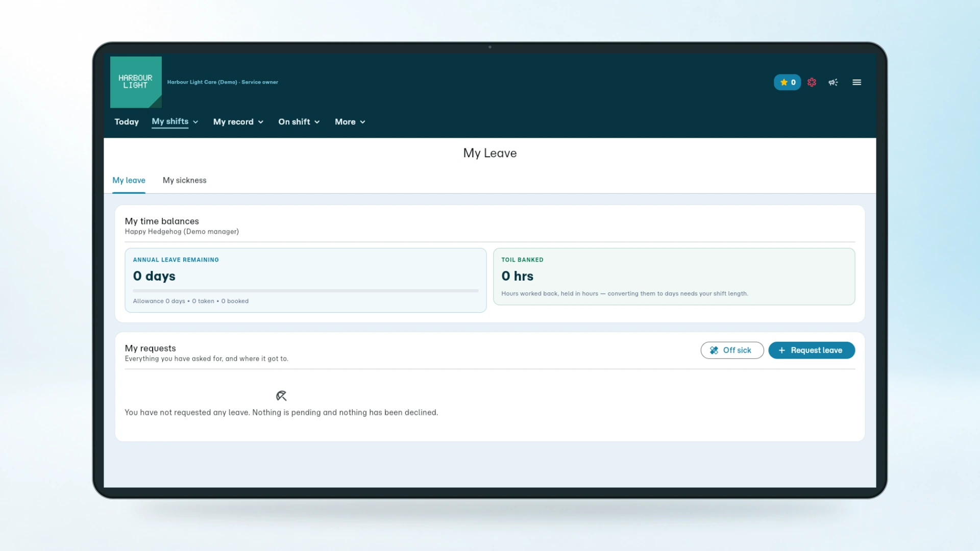The image size is (980, 551).
Task: Click the Off sick button
Action: click(732, 350)
